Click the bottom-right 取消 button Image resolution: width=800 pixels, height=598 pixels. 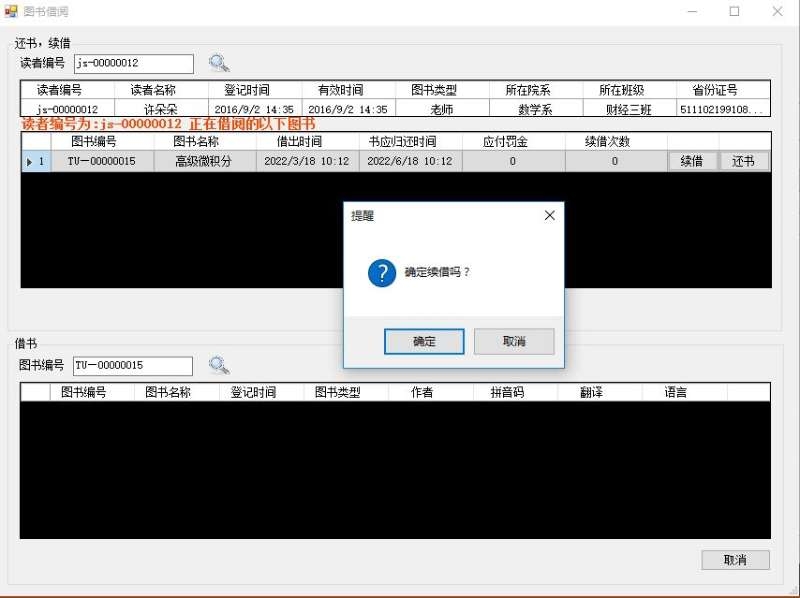[x=735, y=560]
